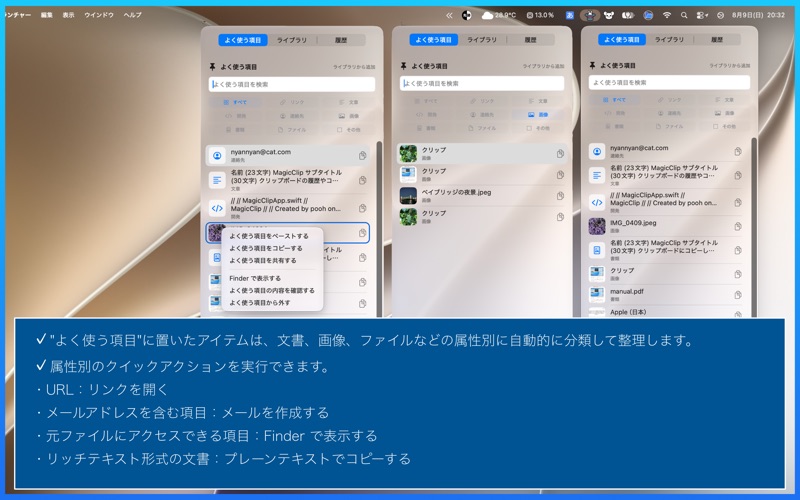Select よく使う項目 tab in middle panel
The image size is (800, 500).
coord(433,40)
